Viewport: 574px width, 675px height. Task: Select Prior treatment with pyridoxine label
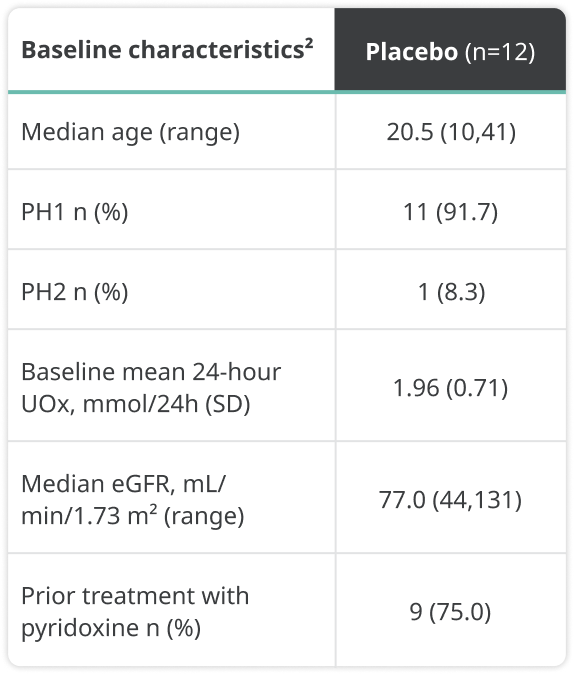point(135,612)
